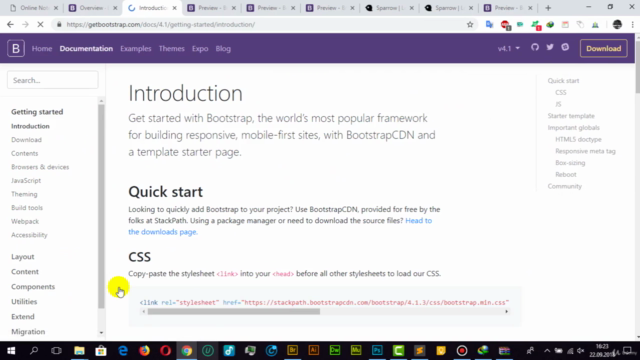Open Chrome's three-dot menu
This screenshot has height=360, width=640.
click(632, 24)
